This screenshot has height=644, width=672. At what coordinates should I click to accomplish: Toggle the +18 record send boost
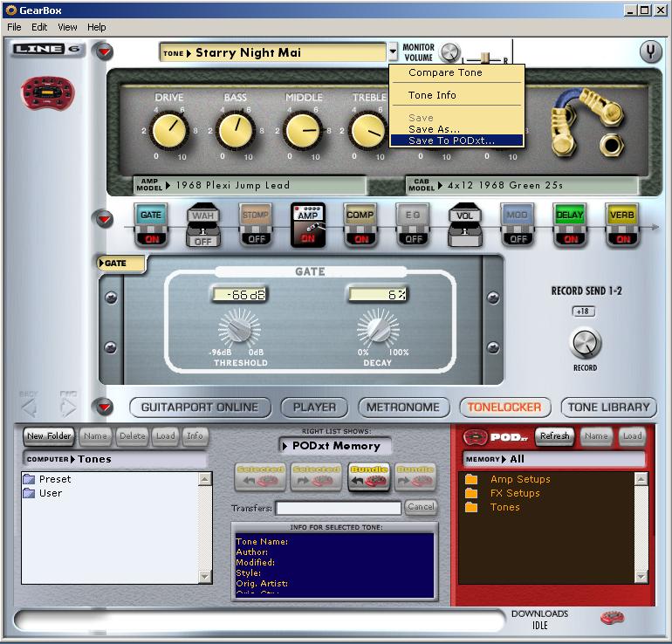tap(583, 312)
